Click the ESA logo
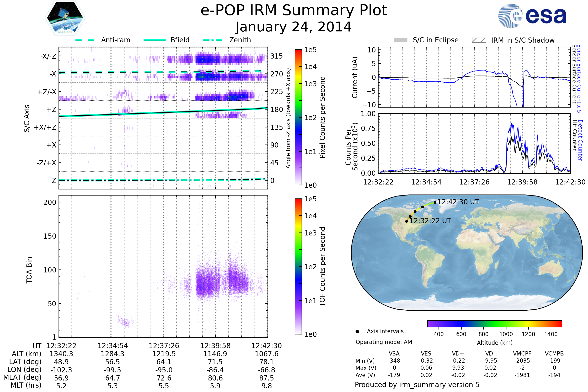 532,16
